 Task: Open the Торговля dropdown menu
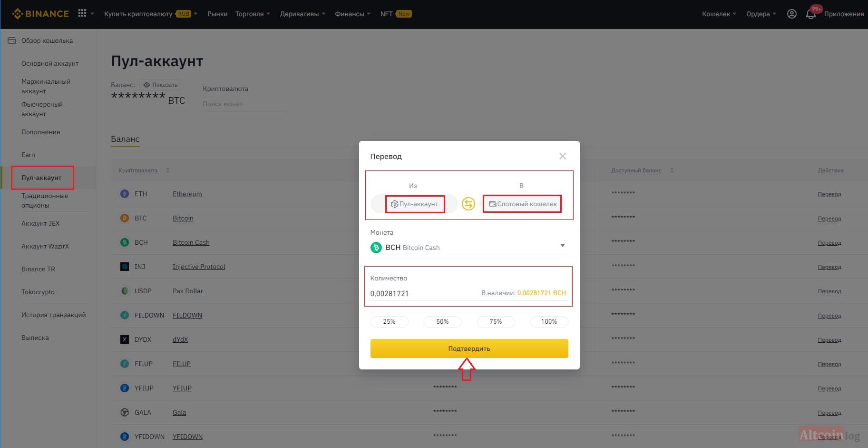tap(253, 14)
